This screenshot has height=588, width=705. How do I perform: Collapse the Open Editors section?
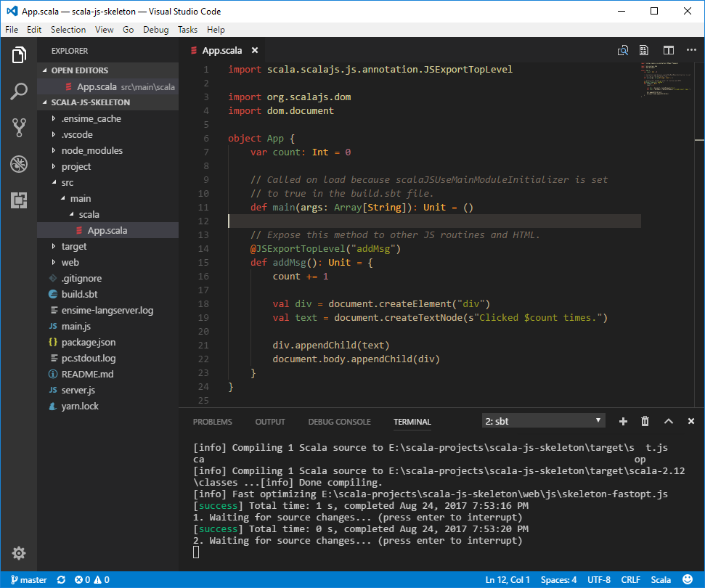coord(108,70)
